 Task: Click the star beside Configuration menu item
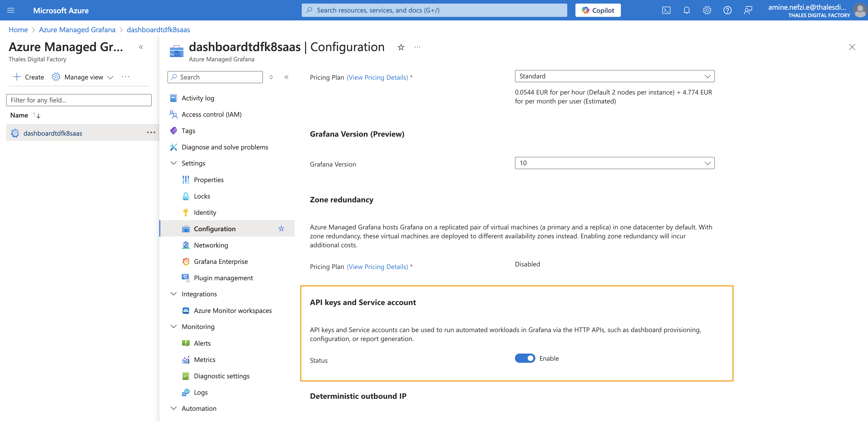[281, 229]
